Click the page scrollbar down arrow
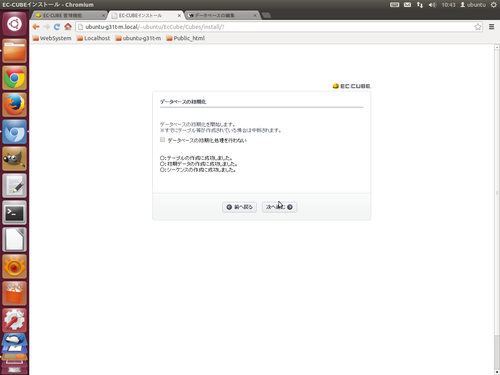Image resolution: width=500 pixels, height=375 pixels. coord(497,372)
